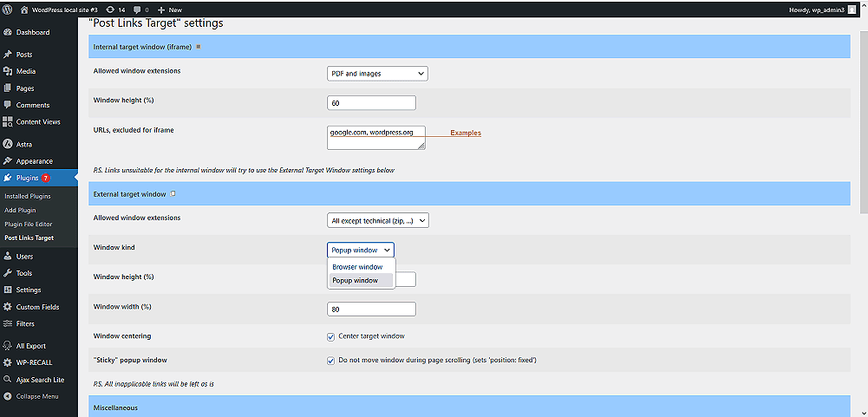Image resolution: width=868 pixels, height=417 pixels.
Task: Click the Pages icon in sidebar
Action: 8,88
